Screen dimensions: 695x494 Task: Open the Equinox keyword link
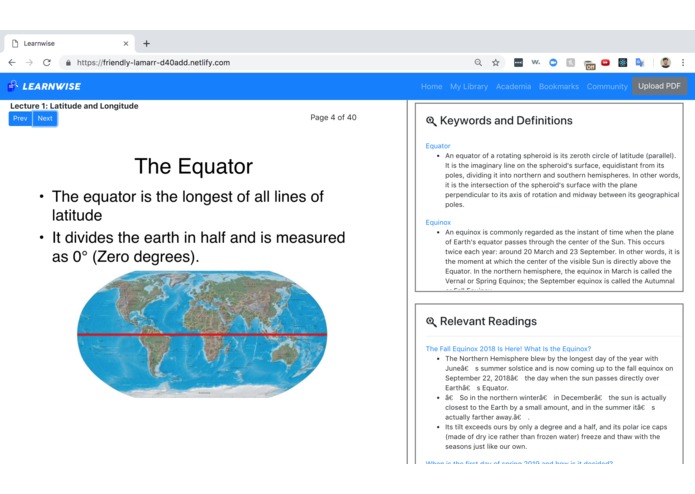438,222
